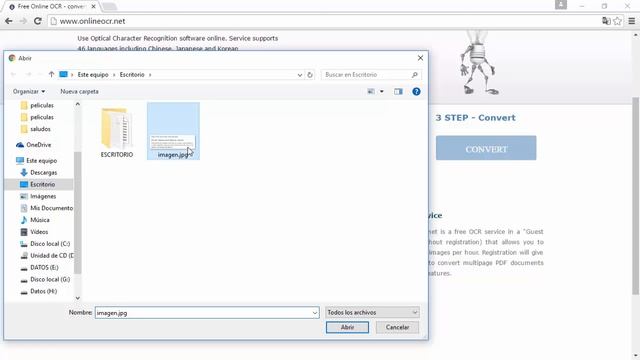The height and width of the screenshot is (360, 640).
Task: Go back in the Chrome browser
Action: pos(9,21)
